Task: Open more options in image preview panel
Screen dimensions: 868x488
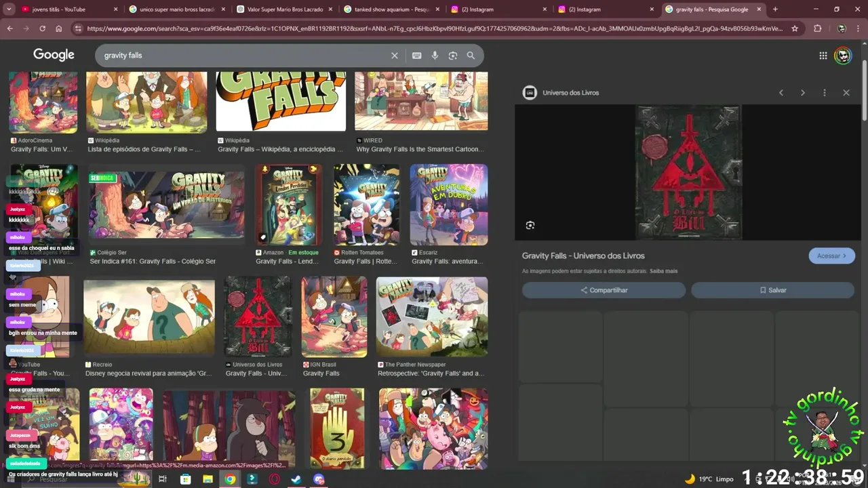Action: tap(825, 93)
